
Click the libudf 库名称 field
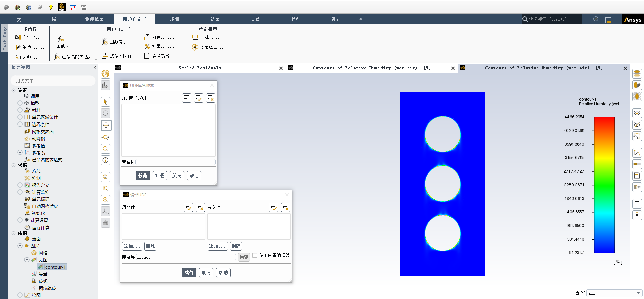(x=186, y=257)
